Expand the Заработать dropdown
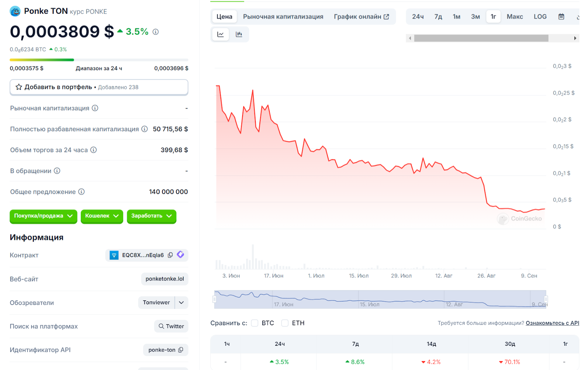The image size is (588, 370). click(151, 216)
